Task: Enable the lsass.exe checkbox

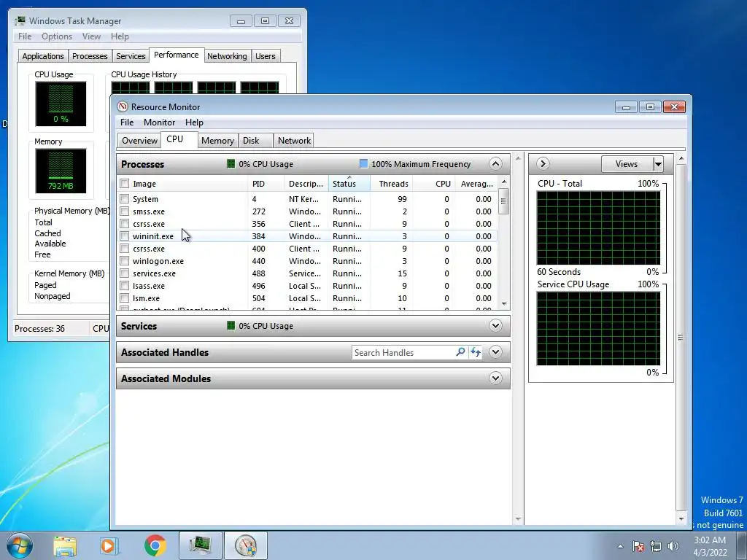Action: [124, 286]
